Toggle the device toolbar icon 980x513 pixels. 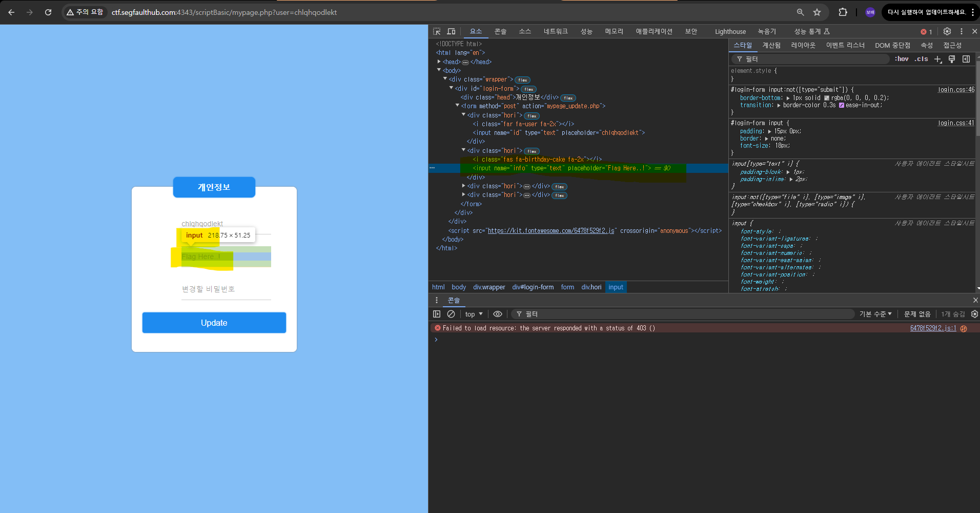click(x=451, y=31)
